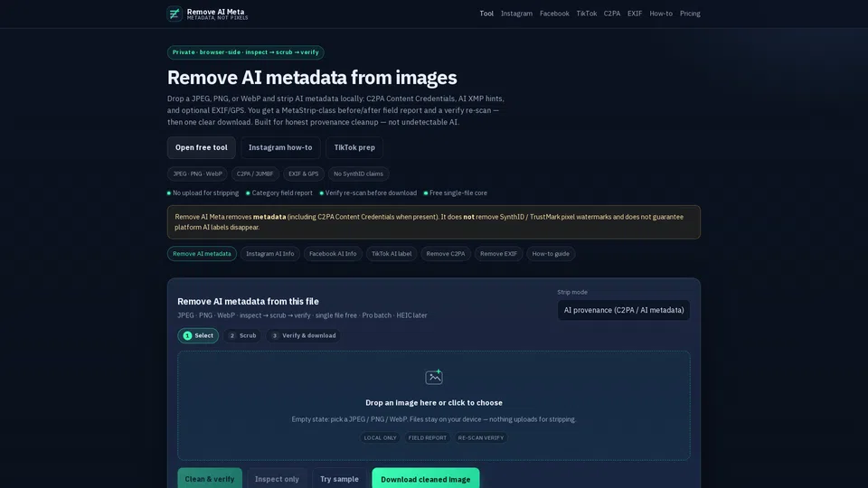This screenshot has width=868, height=488.
Task: Select the TikTok AI label pill
Action: [392, 254]
